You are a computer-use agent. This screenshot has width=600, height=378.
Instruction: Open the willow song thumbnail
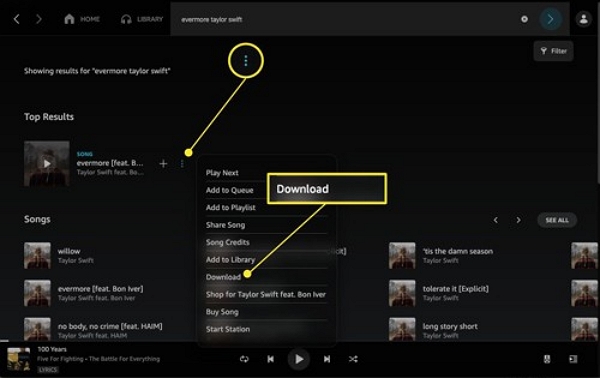37,255
